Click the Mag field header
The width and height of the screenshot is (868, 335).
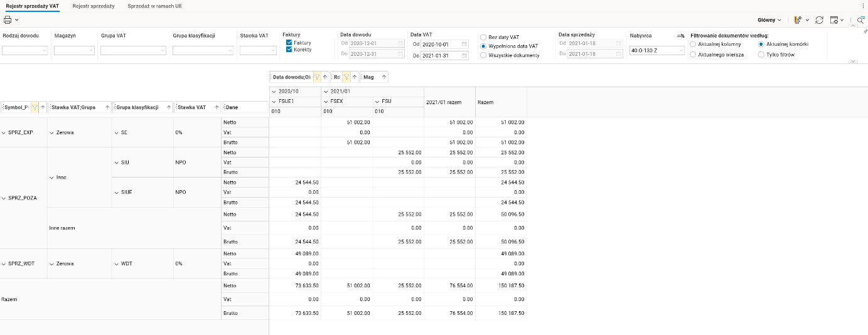(374, 77)
